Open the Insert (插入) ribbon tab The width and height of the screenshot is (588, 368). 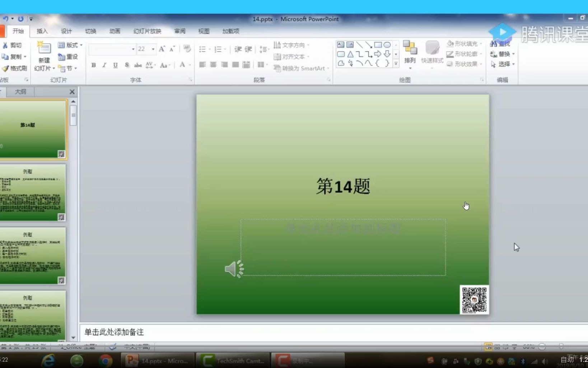42,31
